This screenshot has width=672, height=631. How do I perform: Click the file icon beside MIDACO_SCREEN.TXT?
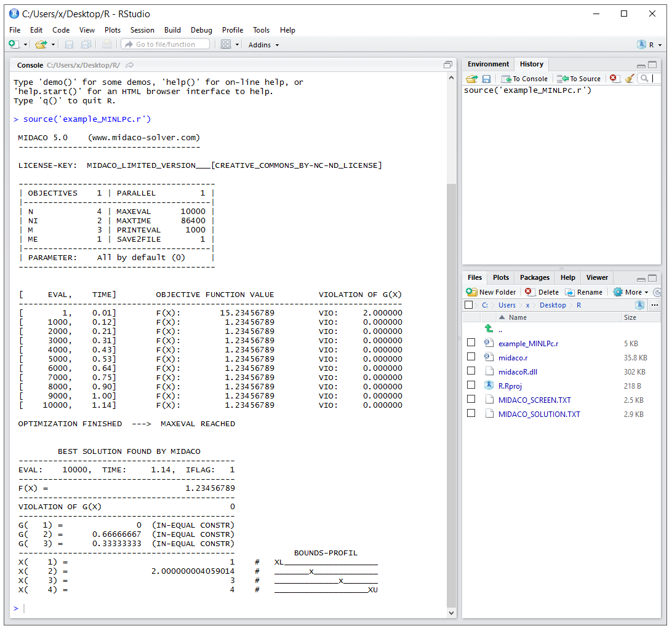point(489,399)
